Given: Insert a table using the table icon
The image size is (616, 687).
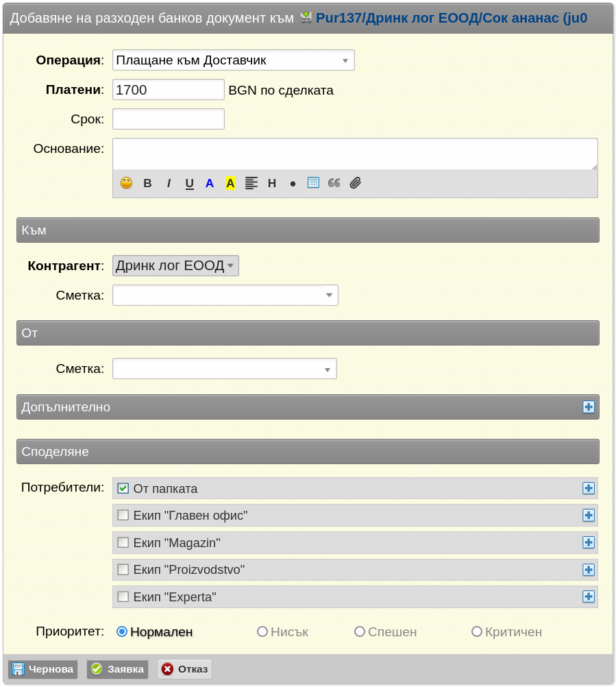Looking at the screenshot, I should [313, 183].
